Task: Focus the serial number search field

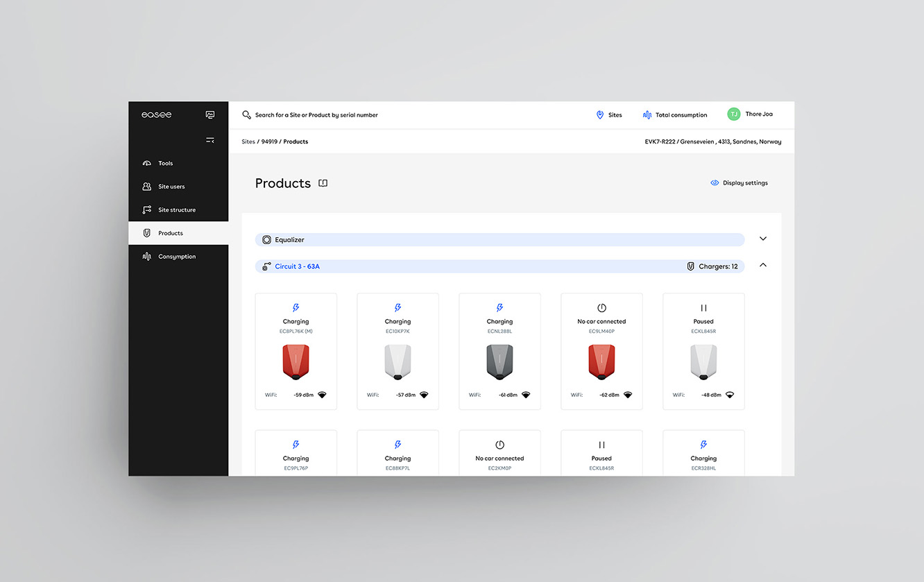Action: (x=316, y=115)
